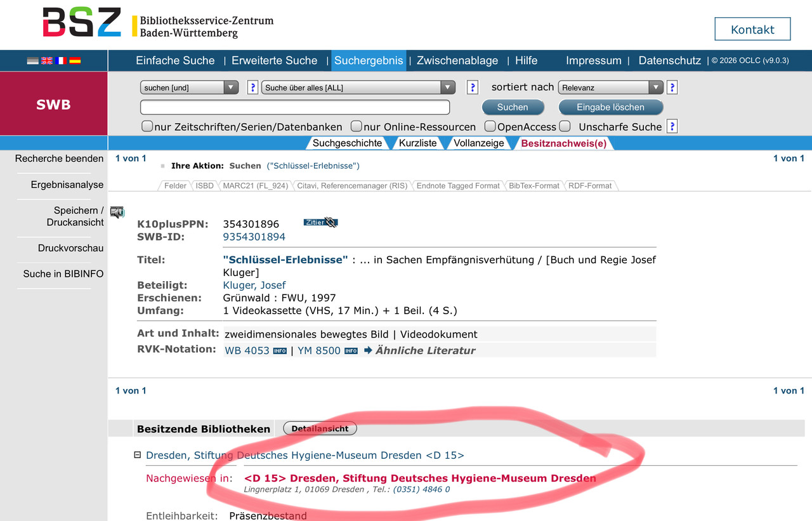This screenshot has width=812, height=521.
Task: Click Suche in BIBINFO in the sidebar
Action: tap(63, 274)
